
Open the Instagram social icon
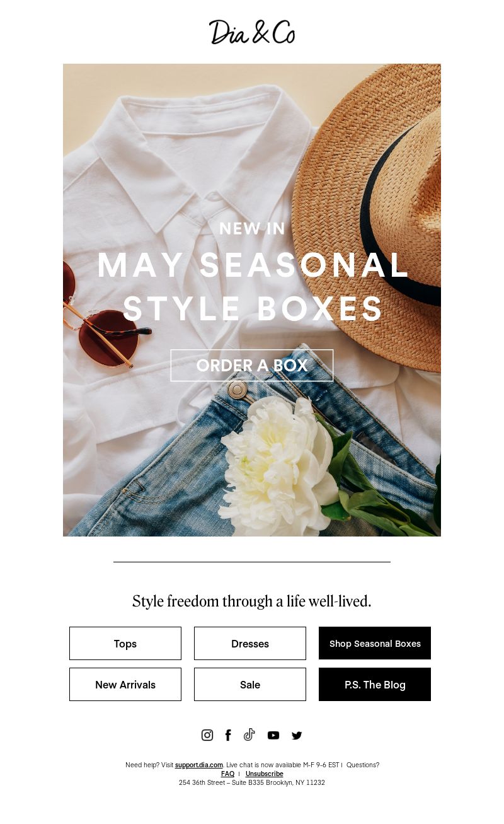[207, 735]
